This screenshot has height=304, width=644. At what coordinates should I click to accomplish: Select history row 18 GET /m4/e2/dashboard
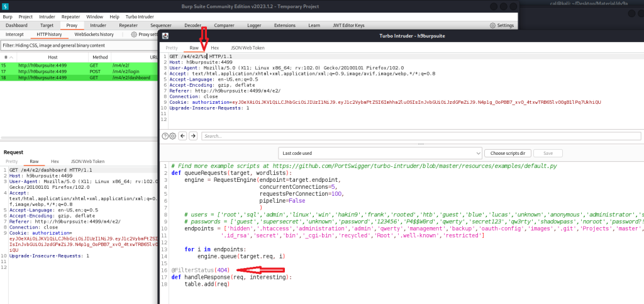point(79,77)
